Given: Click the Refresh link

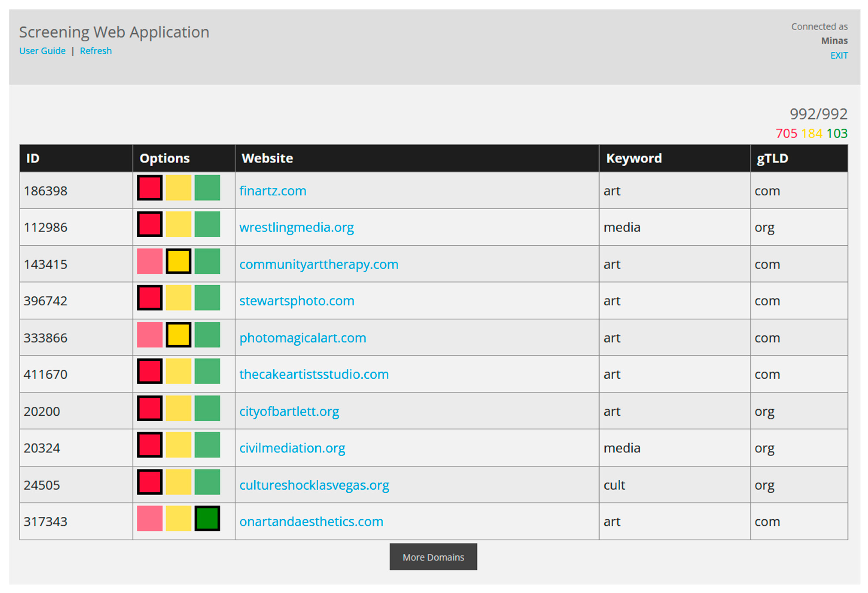Looking at the screenshot, I should pos(96,51).
